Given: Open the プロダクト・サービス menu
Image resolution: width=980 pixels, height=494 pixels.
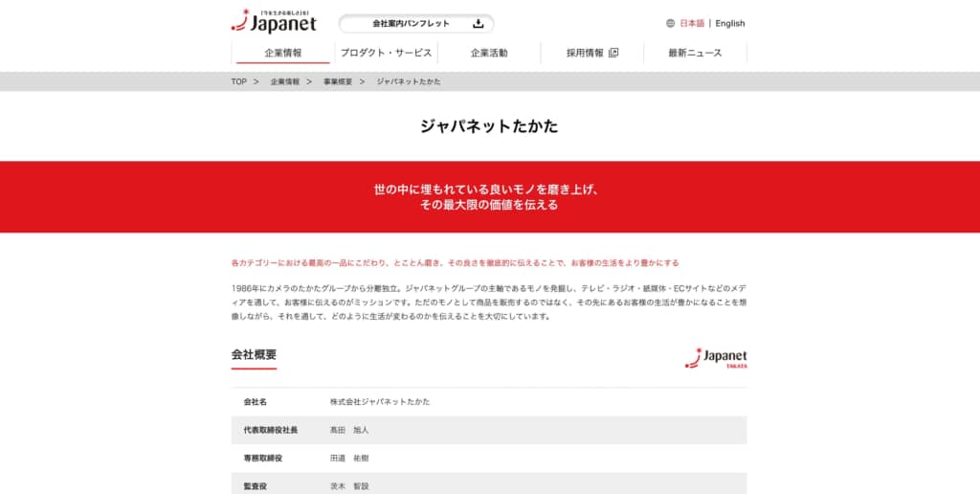Looking at the screenshot, I should tap(387, 54).
